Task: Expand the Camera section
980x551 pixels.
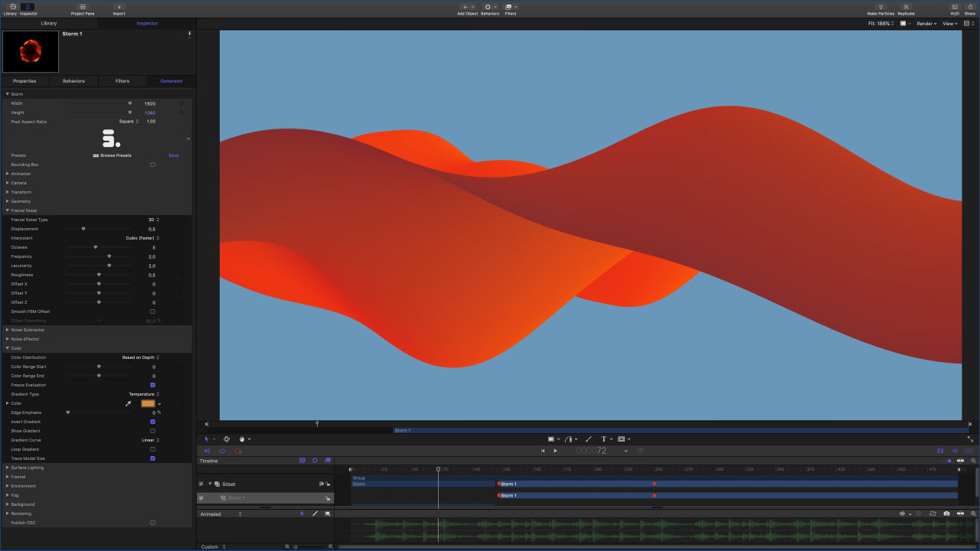Action: tap(8, 183)
